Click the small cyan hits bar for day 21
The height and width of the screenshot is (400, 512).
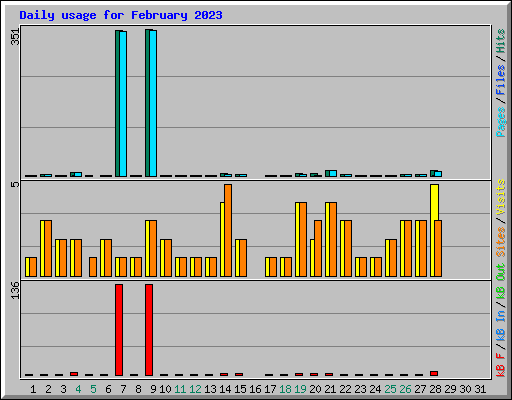pyautogui.click(x=333, y=173)
